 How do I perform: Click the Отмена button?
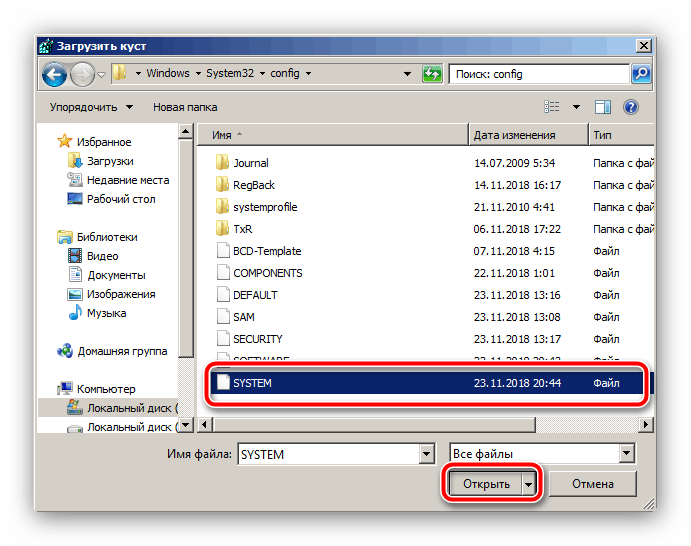(x=593, y=484)
